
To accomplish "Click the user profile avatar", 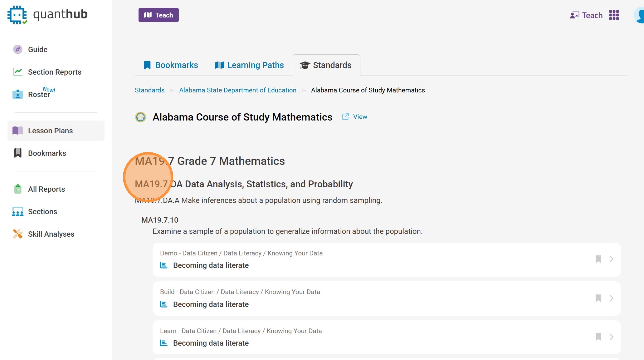I will 639,15.
